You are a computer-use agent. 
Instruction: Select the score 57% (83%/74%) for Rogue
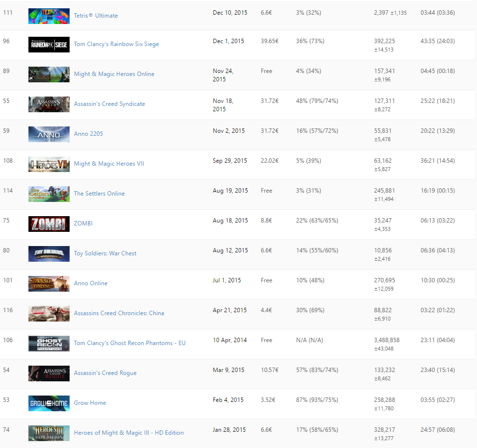[317, 370]
